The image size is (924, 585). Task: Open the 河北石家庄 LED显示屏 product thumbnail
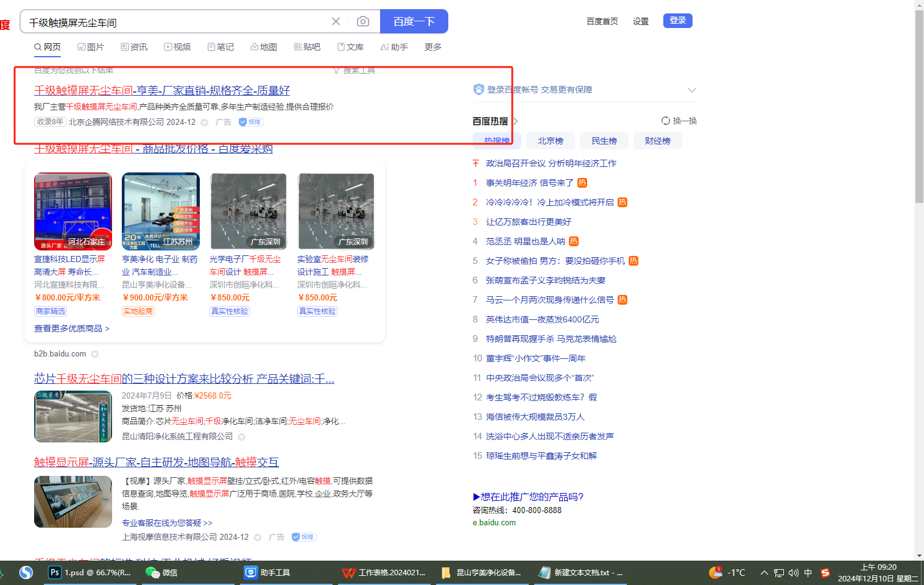point(73,211)
